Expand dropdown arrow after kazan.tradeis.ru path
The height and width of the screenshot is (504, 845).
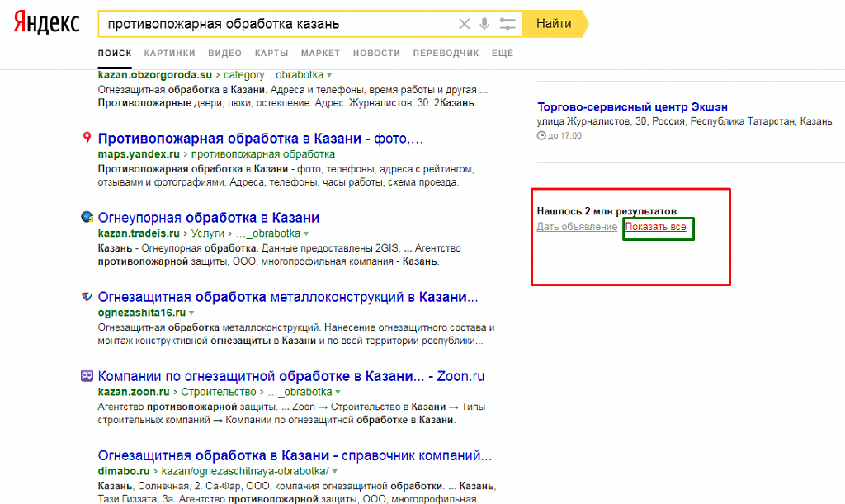tap(306, 233)
